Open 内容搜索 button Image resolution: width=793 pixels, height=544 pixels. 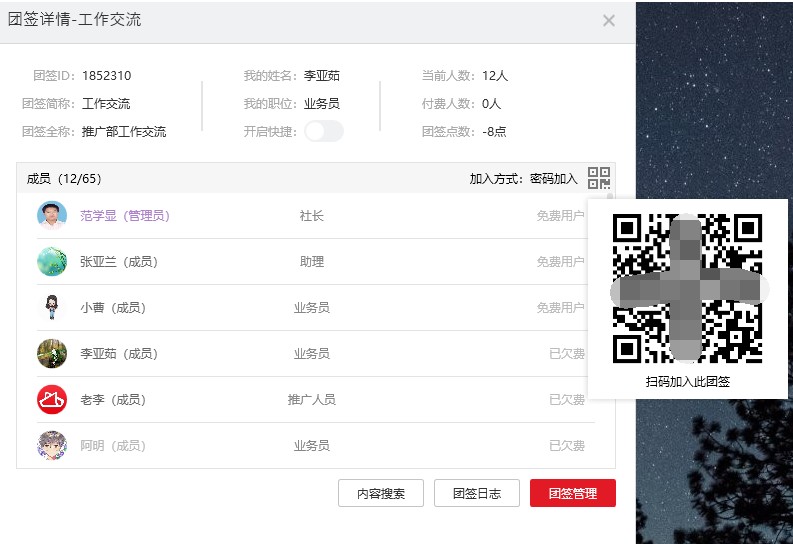pos(381,493)
